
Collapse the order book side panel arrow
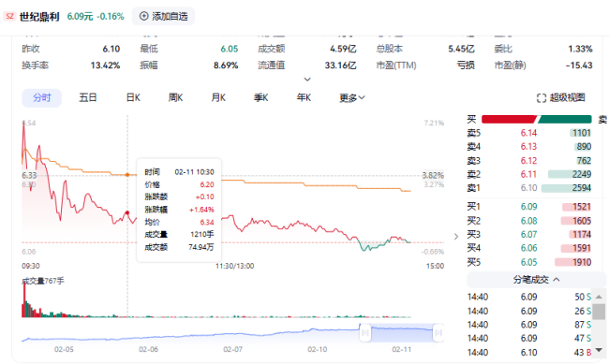point(456,237)
